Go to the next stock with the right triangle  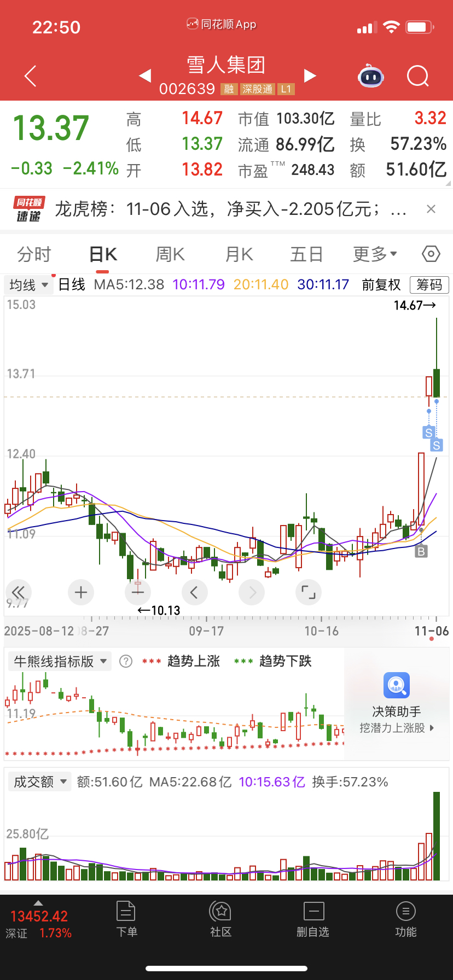310,75
